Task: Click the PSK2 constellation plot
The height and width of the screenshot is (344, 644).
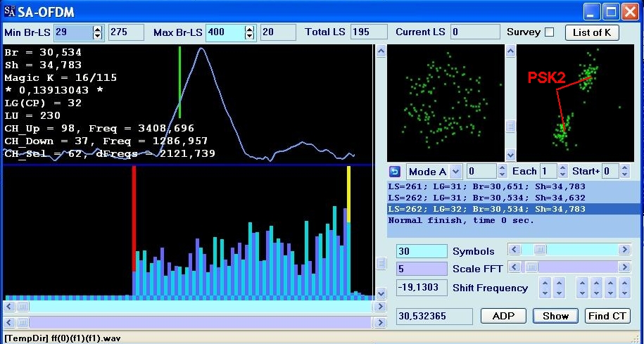Action: (576, 103)
